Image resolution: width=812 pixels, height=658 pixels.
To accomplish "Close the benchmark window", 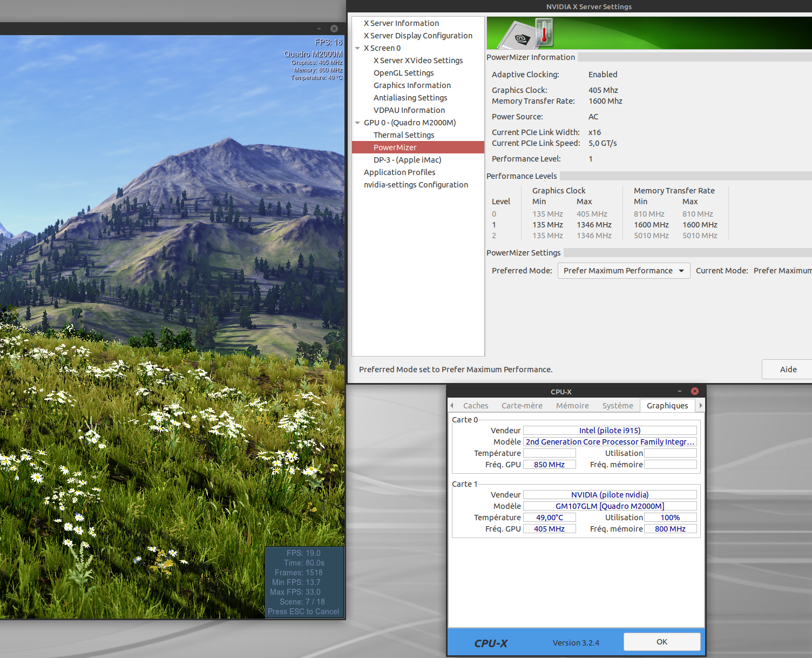I will coord(334,29).
